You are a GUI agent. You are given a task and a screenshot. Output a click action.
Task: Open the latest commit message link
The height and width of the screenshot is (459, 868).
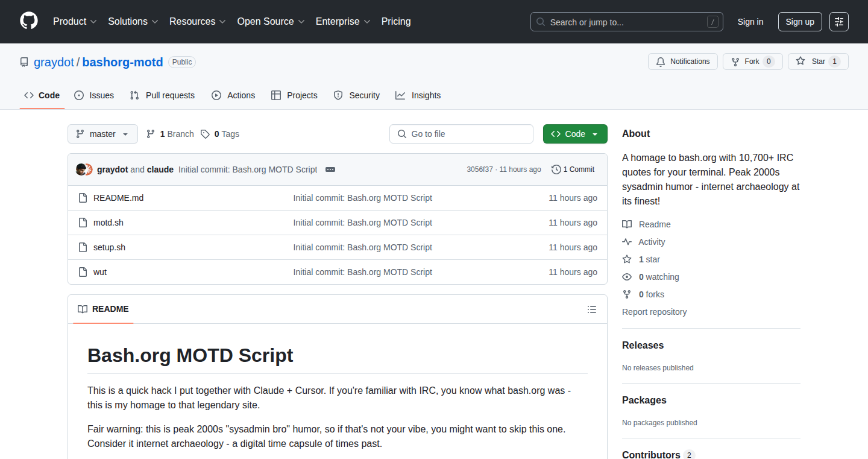(248, 169)
